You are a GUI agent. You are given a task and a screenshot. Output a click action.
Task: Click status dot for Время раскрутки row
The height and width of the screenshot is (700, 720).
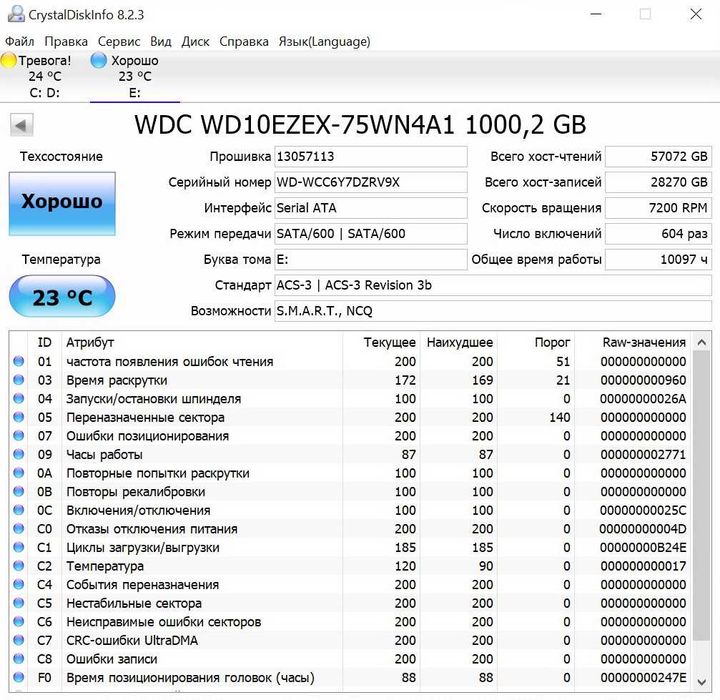(x=19, y=380)
